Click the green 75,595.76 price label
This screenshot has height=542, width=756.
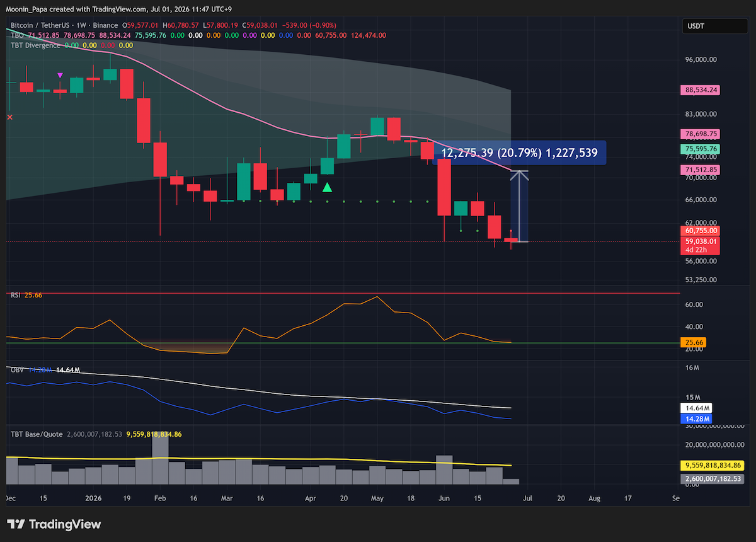coord(701,149)
